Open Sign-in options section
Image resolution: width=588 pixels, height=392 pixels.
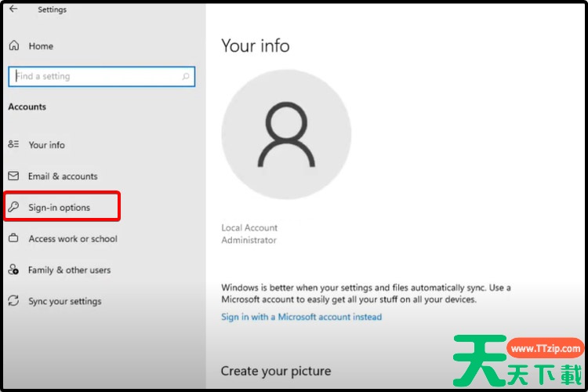(x=60, y=208)
